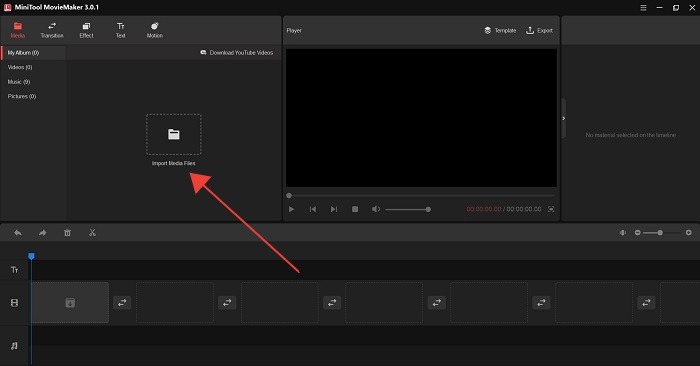This screenshot has height=366, width=700.
Task: Click the video track film icon
Action: tap(14, 303)
